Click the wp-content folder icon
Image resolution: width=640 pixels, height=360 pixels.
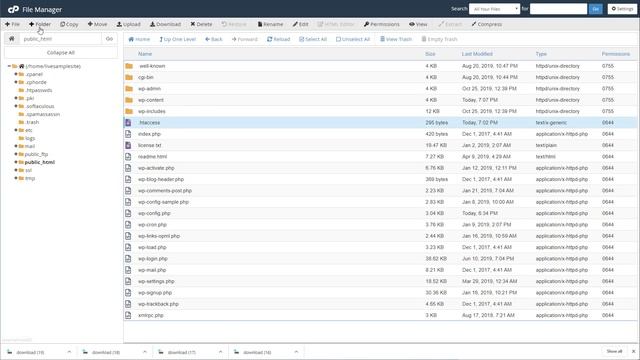point(129,100)
